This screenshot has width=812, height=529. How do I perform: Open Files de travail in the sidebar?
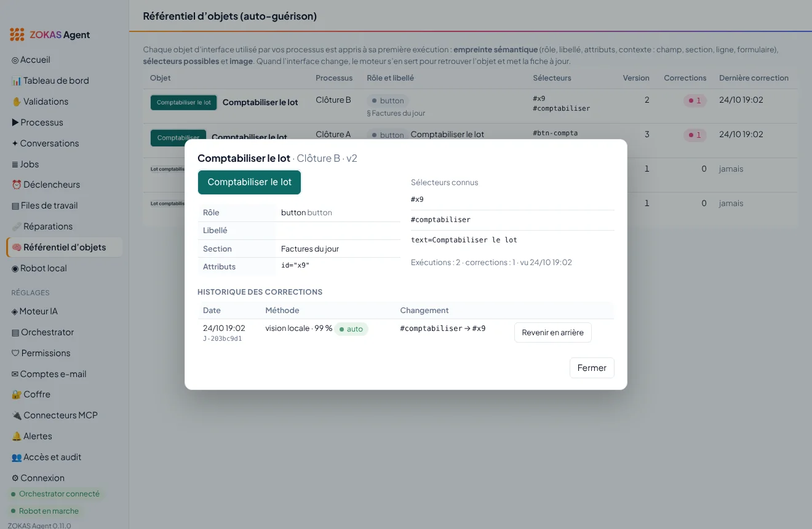point(65,205)
